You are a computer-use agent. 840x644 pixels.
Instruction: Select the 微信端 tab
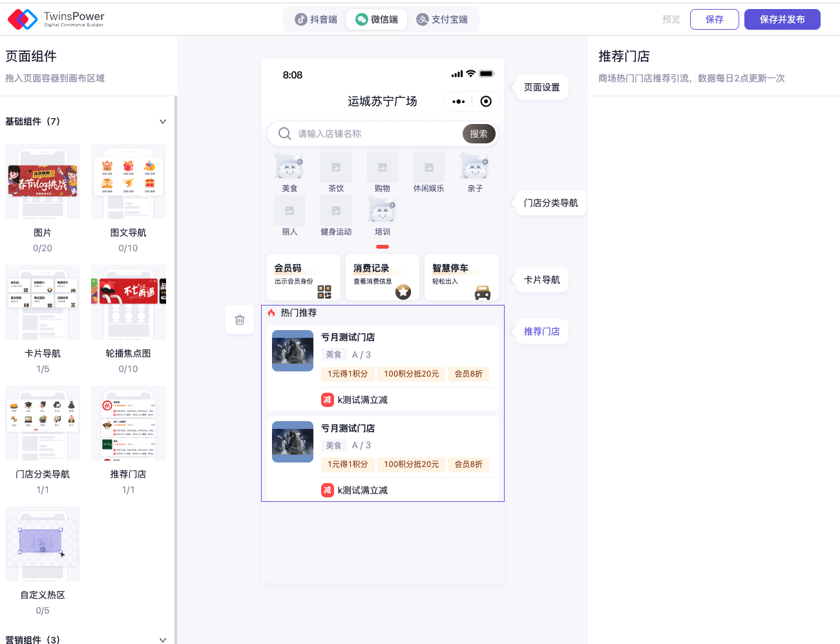[377, 19]
